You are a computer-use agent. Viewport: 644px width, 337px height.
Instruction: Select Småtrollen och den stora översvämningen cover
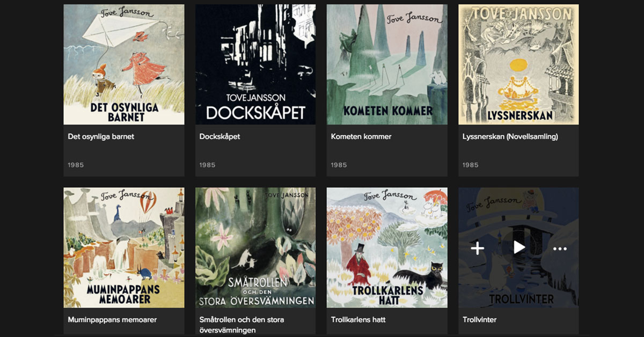255,247
